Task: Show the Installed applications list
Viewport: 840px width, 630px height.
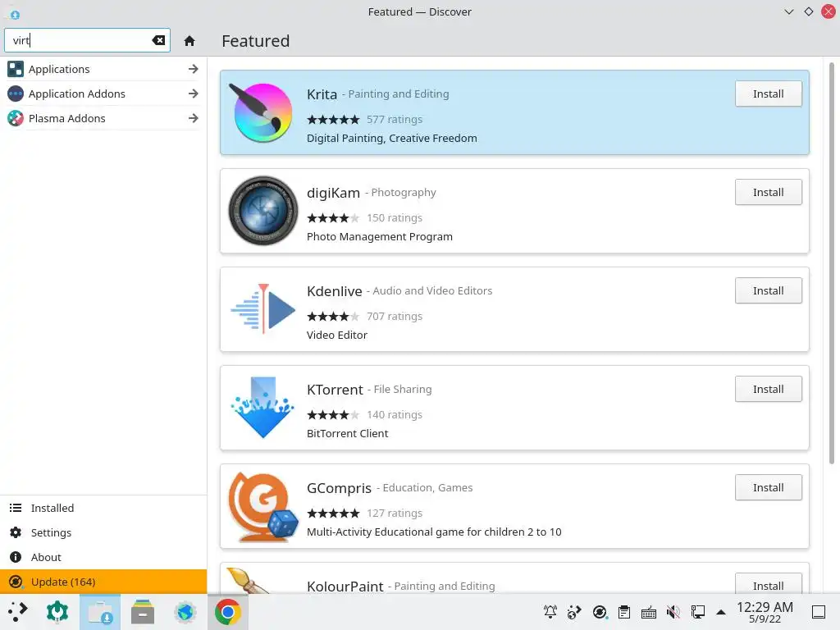Action: tap(103, 508)
